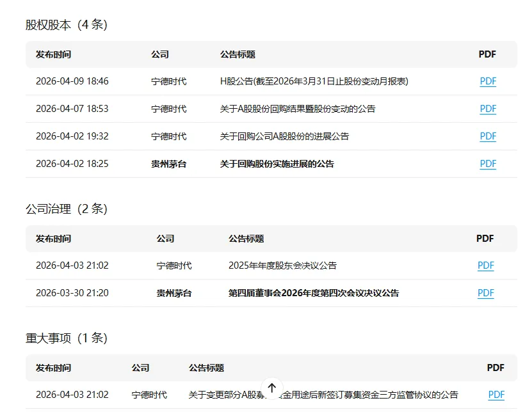Click 公告标题 header in 重大事项 table
The image size is (532, 412).
pos(206,368)
